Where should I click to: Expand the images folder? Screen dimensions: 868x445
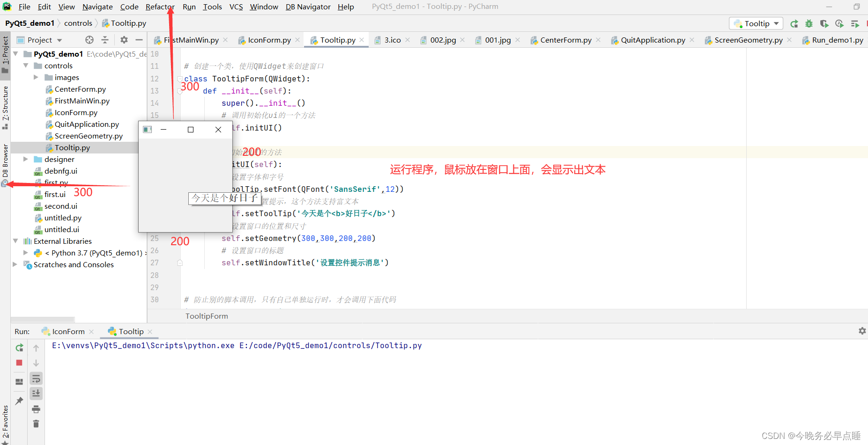[x=36, y=77]
